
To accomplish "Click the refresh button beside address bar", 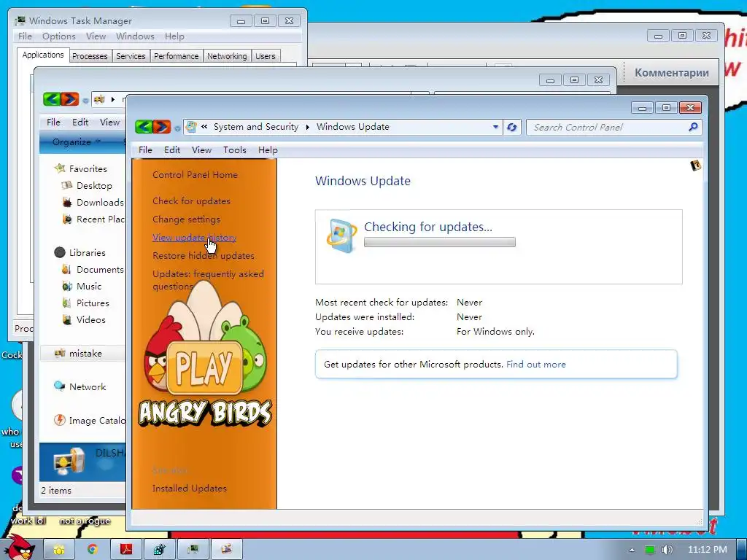I will click(x=512, y=127).
